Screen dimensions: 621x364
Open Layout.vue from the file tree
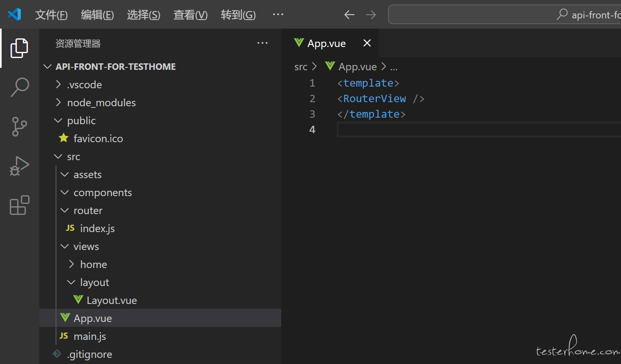pos(112,300)
